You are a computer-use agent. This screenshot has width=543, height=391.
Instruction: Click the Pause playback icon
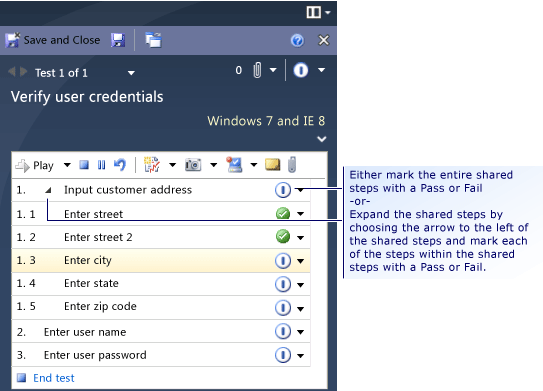coord(101,165)
